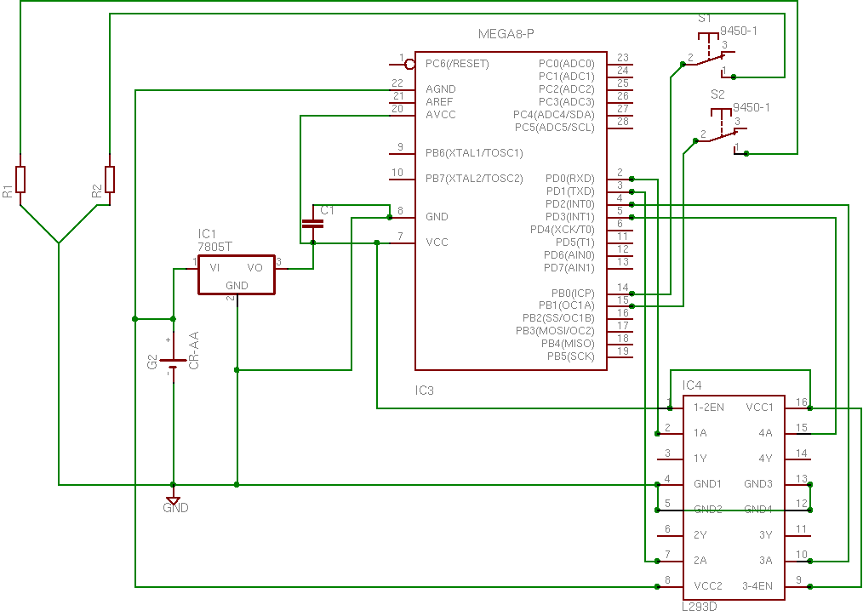Click the PD1(TXD) pin label
This screenshot has height=616, width=863.
pyautogui.click(x=570, y=191)
